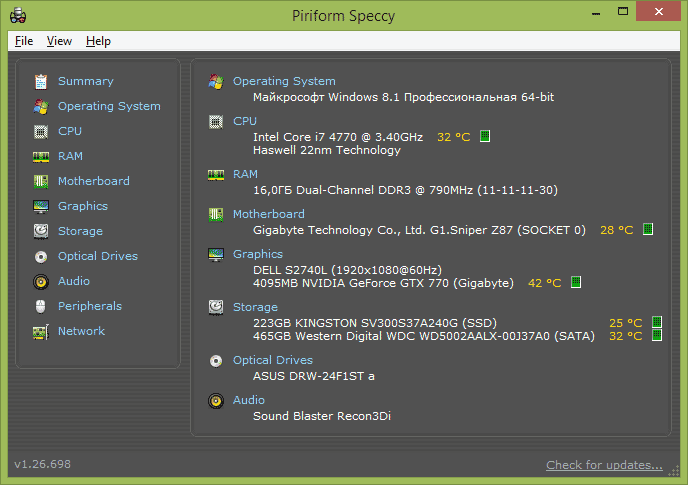Click the Peripherals mouse icon in sidebar

tap(41, 307)
